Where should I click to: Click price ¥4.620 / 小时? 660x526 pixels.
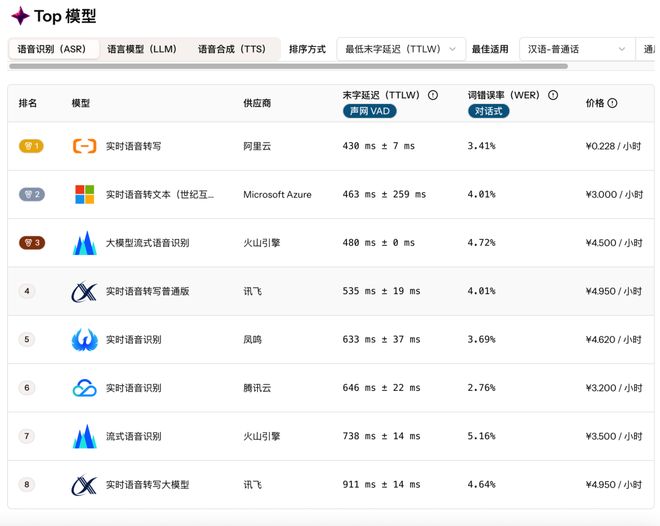pos(614,340)
